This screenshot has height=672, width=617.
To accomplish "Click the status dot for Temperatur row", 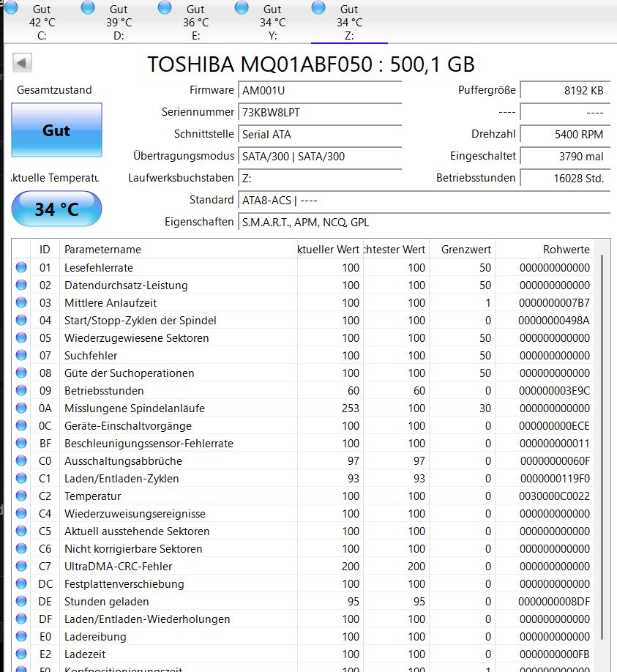I will [x=21, y=496].
